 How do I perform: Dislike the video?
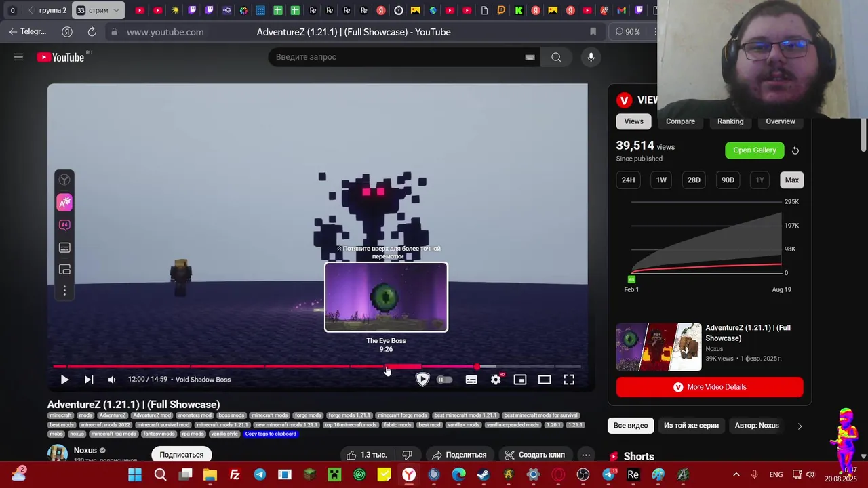pos(408,455)
